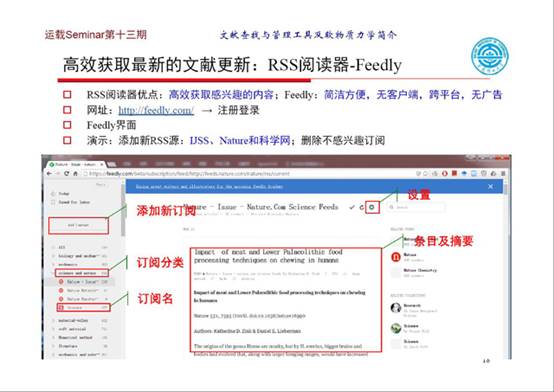Image resolution: width=554 pixels, height=392 pixels.
Task: Open the http://feedly.com/ hyperlink
Action: [x=156, y=110]
